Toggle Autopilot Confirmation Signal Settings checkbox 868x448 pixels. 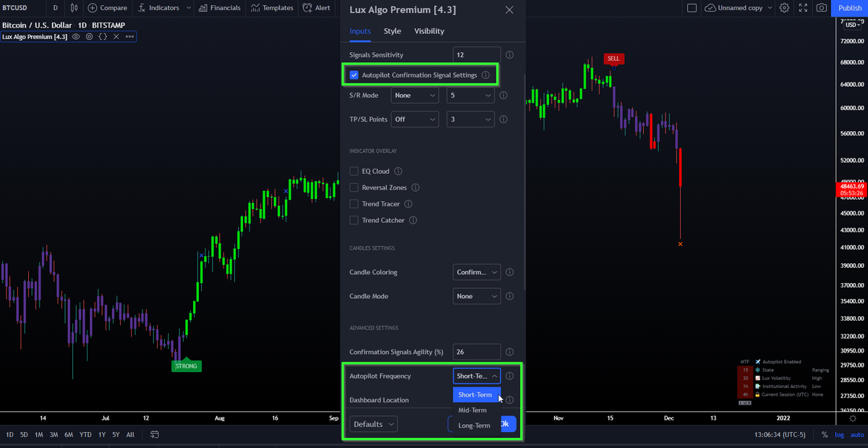[x=354, y=75]
